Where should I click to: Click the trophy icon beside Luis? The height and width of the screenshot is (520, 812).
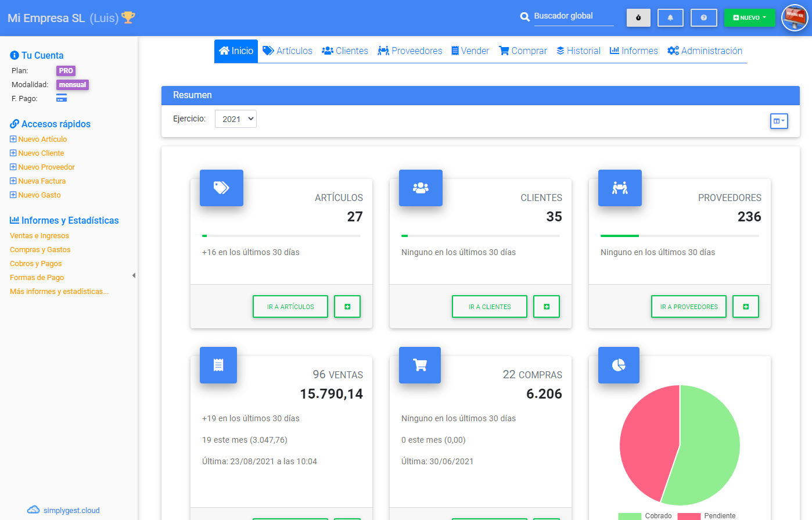point(127,18)
